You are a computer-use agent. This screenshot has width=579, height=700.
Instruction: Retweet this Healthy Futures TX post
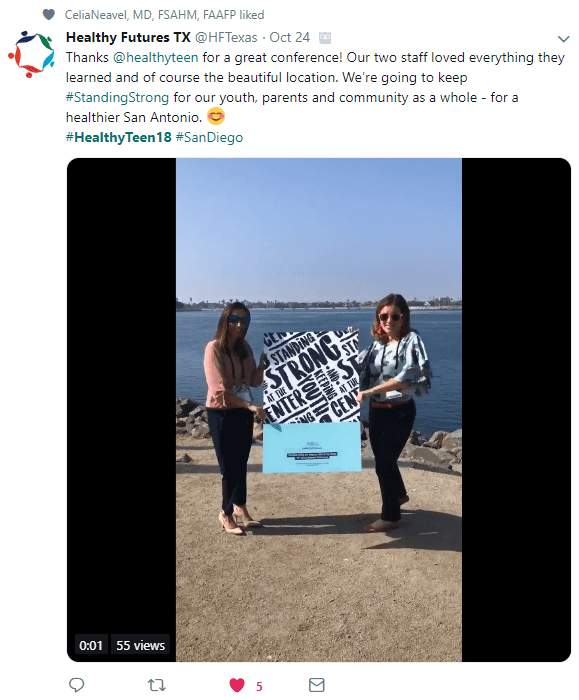[x=157, y=684]
